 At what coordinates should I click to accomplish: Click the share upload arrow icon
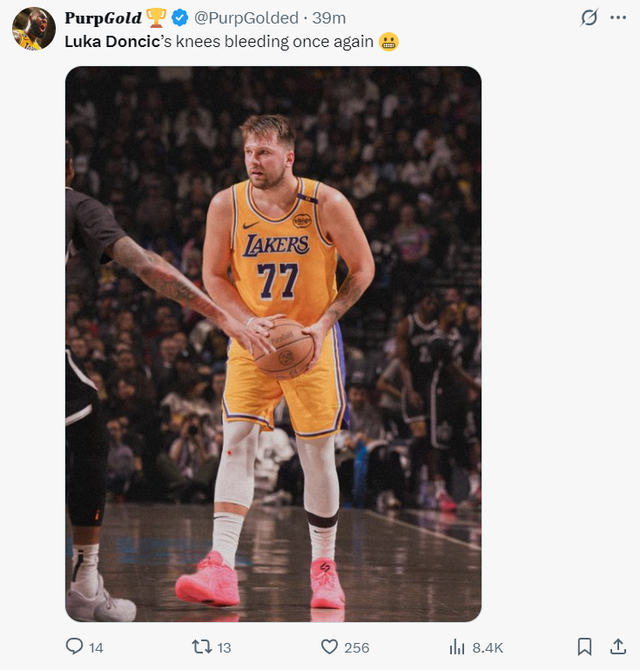tap(617, 647)
